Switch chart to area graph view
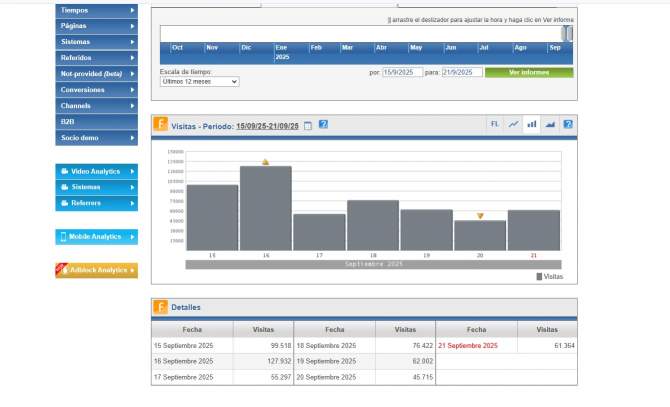Screen dimensions: 670x407 point(549,125)
